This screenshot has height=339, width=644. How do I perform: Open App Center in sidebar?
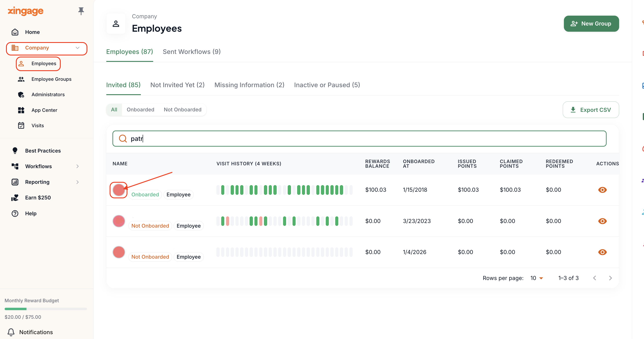44,110
